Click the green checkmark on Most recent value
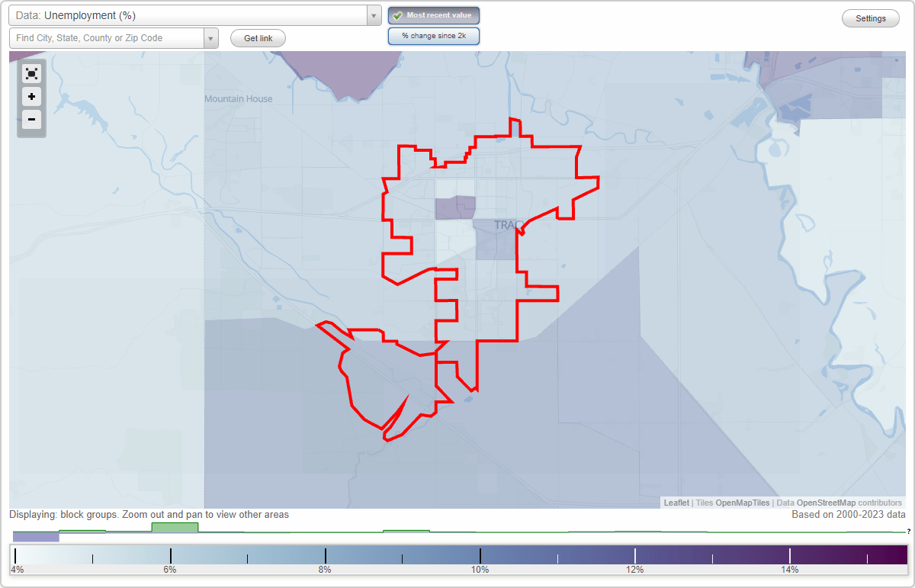915x588 pixels. click(x=397, y=15)
